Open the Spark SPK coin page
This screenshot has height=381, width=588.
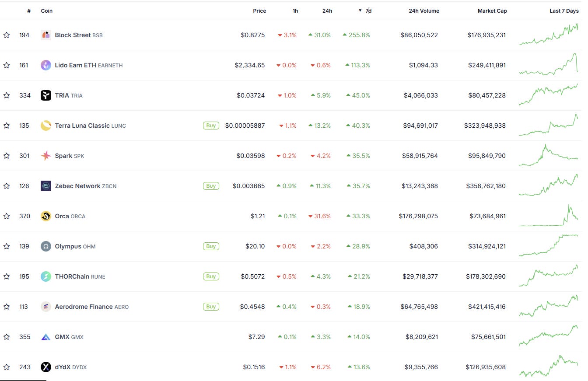[70, 156]
